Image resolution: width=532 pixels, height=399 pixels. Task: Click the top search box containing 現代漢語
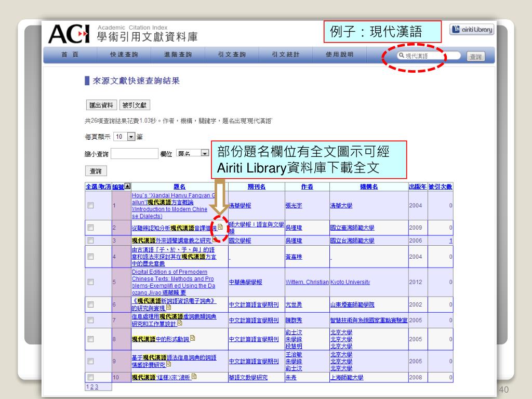pos(429,56)
